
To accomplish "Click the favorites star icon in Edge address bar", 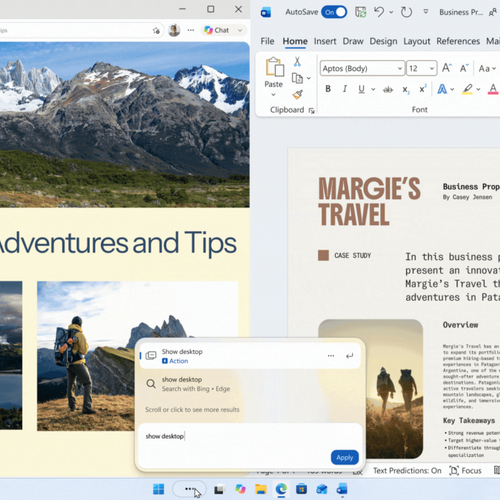I will [x=156, y=31].
